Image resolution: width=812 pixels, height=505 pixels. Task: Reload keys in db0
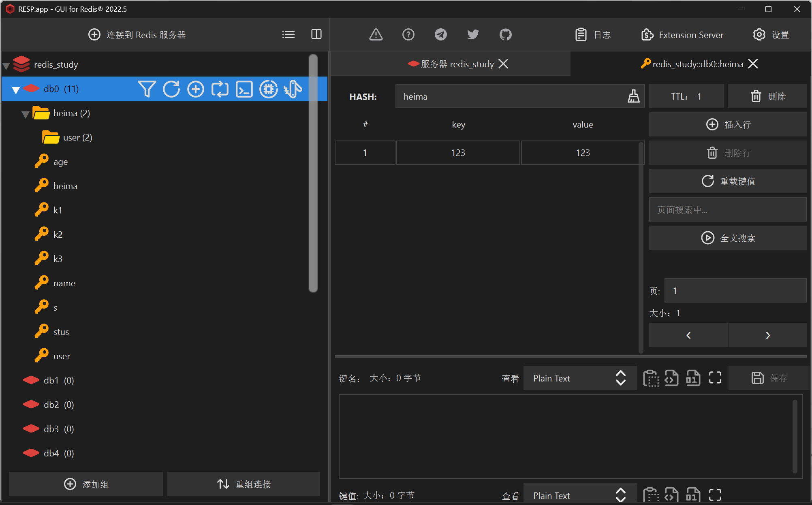171,89
